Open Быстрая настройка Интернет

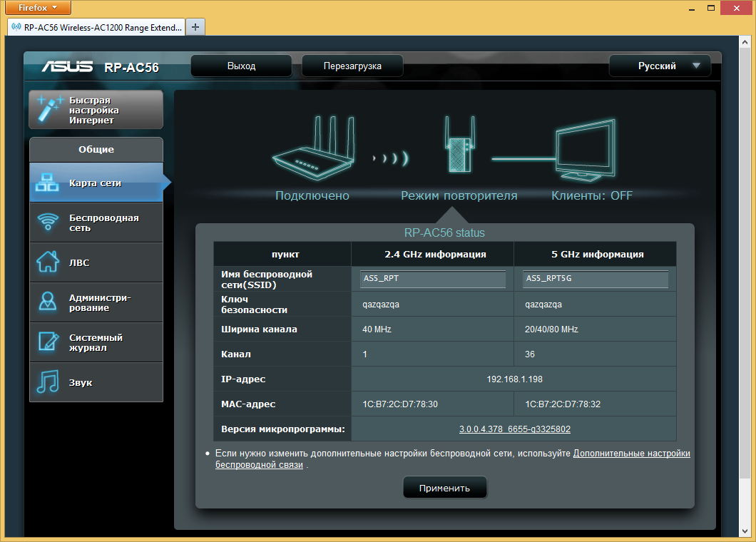tap(96, 109)
